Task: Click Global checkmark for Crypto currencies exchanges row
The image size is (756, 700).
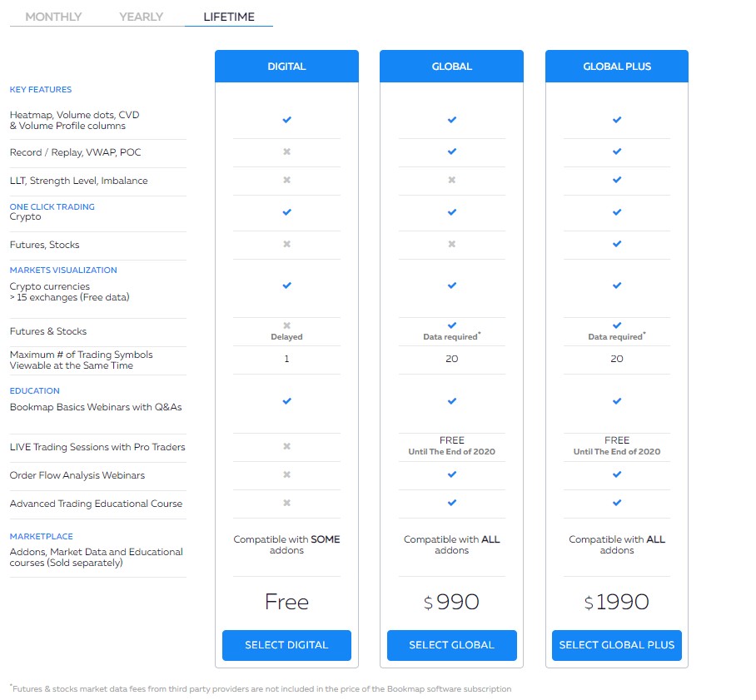Action: [x=452, y=285]
